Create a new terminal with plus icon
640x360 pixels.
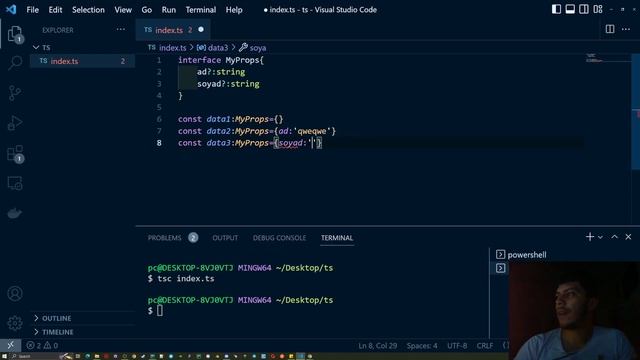[x=589, y=237]
